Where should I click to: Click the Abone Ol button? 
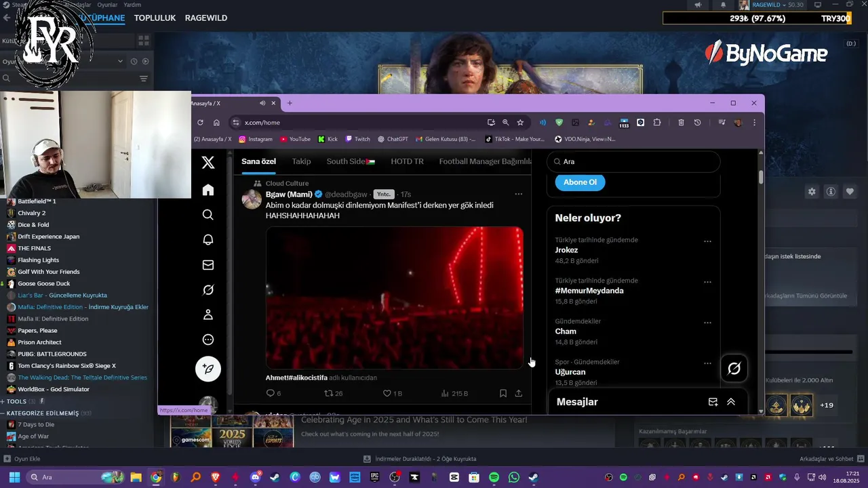580,182
